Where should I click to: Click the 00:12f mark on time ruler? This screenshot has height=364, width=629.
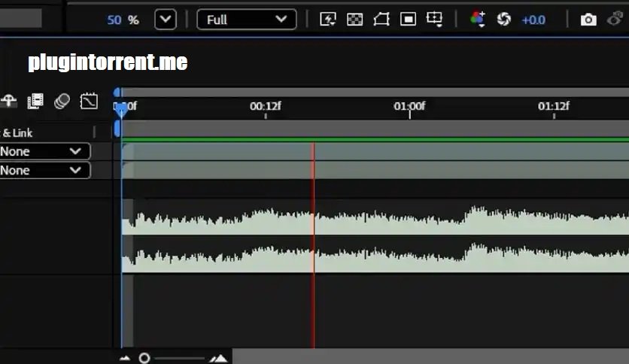(265, 106)
